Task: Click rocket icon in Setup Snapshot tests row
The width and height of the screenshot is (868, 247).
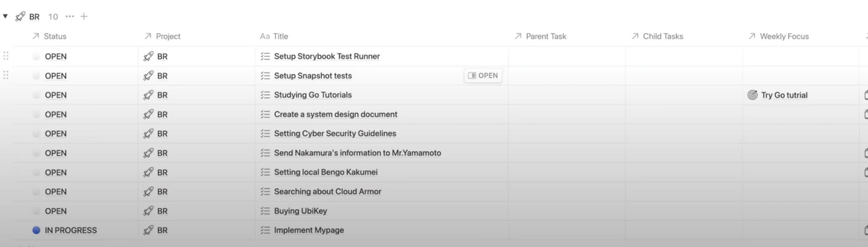Action: click(x=149, y=76)
